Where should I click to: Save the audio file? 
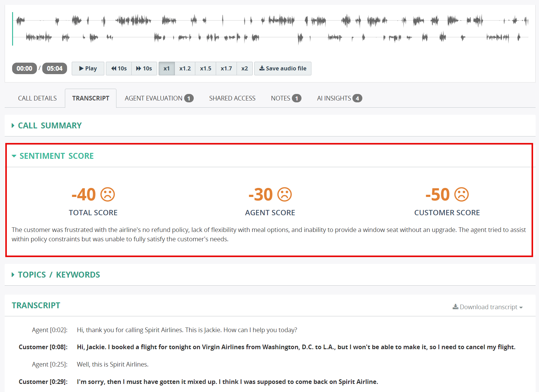283,69
